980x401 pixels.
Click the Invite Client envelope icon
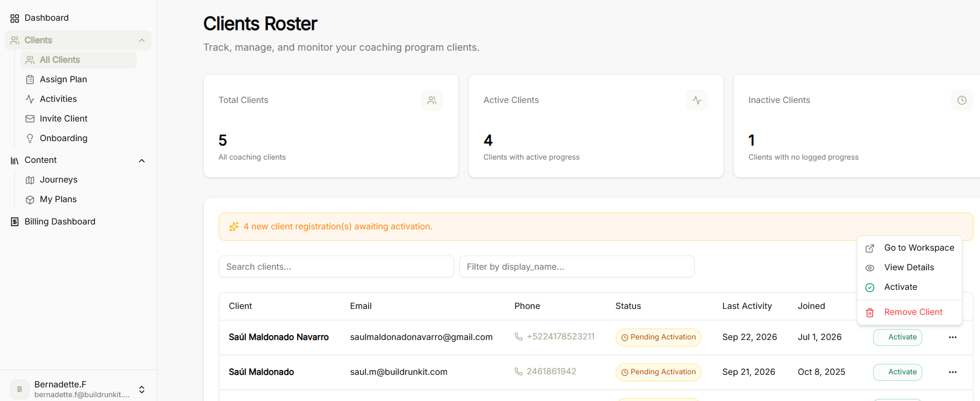[30, 119]
